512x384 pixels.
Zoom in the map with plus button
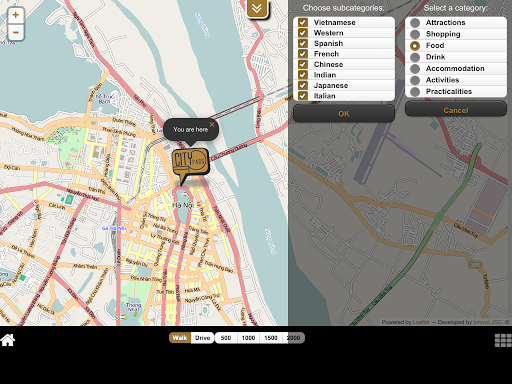click(16, 15)
